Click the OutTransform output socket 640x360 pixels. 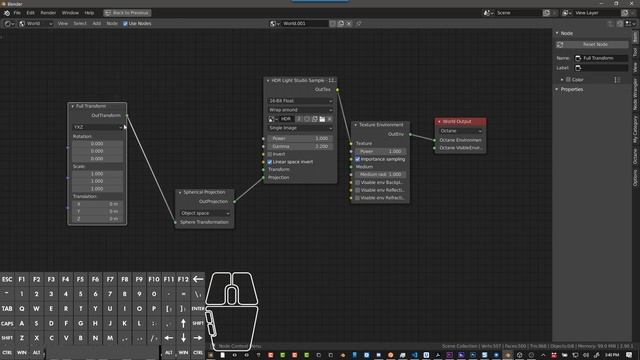(127, 116)
